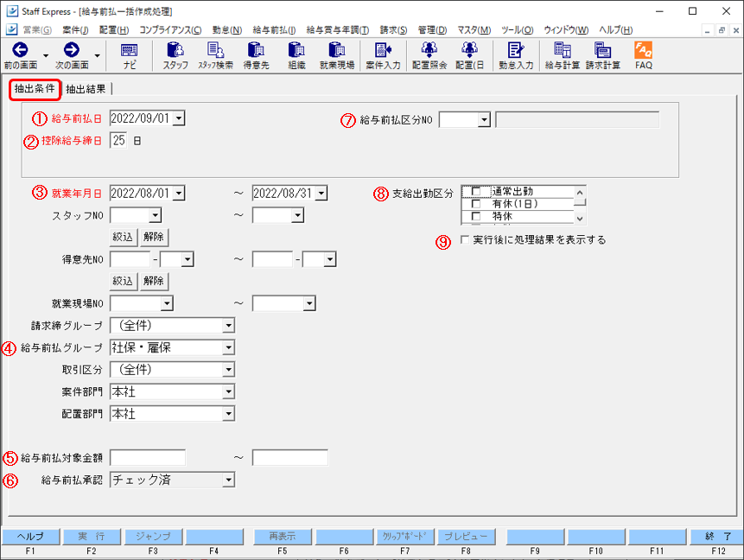This screenshot has width=744, height=560.
Task: Select the 抽出条件 tab
Action: pos(35,89)
